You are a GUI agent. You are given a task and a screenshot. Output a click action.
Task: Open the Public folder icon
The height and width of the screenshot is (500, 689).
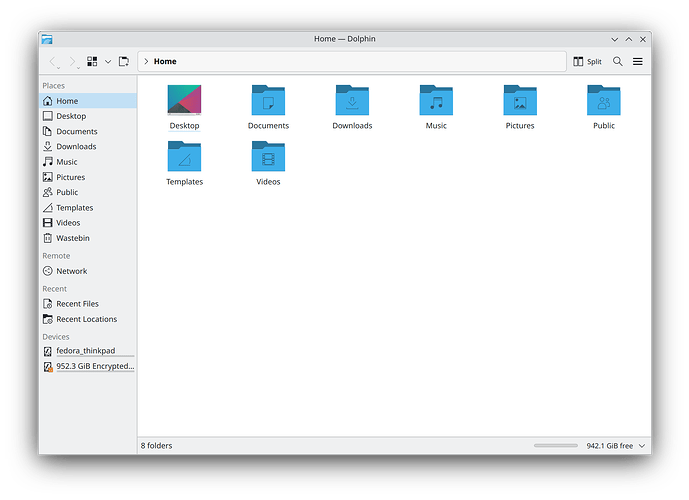click(x=604, y=102)
